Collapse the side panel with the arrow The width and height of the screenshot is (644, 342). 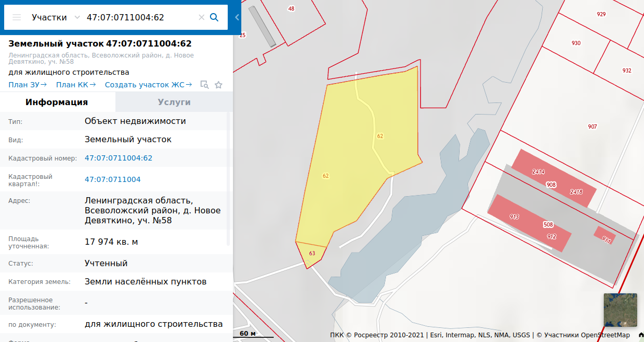237,17
